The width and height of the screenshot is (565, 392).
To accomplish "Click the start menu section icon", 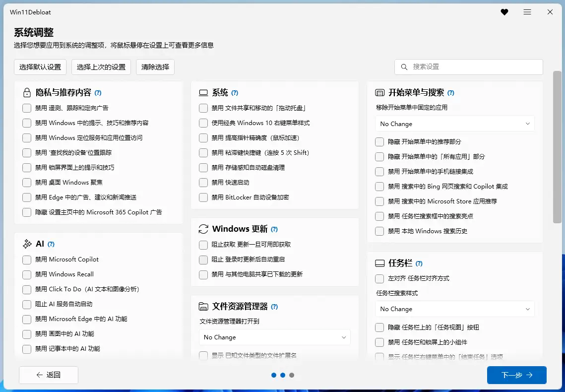I will 380,93.
